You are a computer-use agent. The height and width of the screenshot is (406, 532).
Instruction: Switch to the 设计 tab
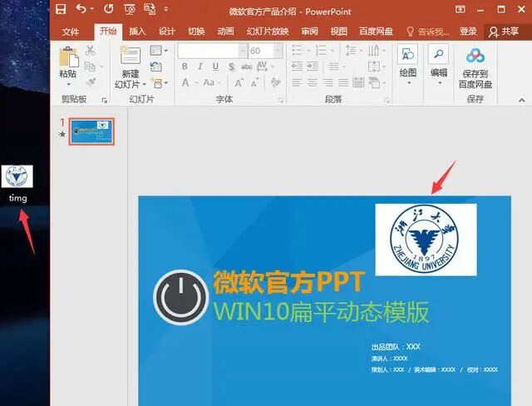167,32
